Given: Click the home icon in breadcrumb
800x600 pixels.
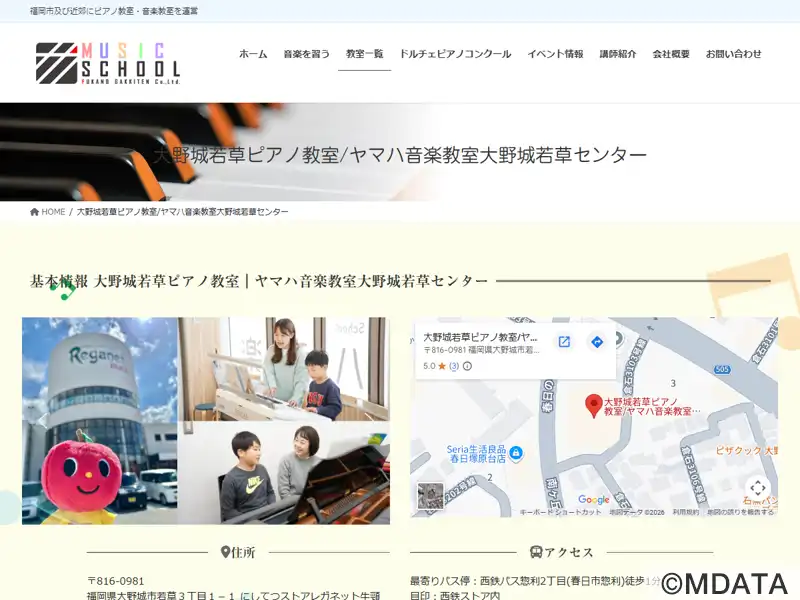Looking at the screenshot, I should pyautogui.click(x=34, y=212).
